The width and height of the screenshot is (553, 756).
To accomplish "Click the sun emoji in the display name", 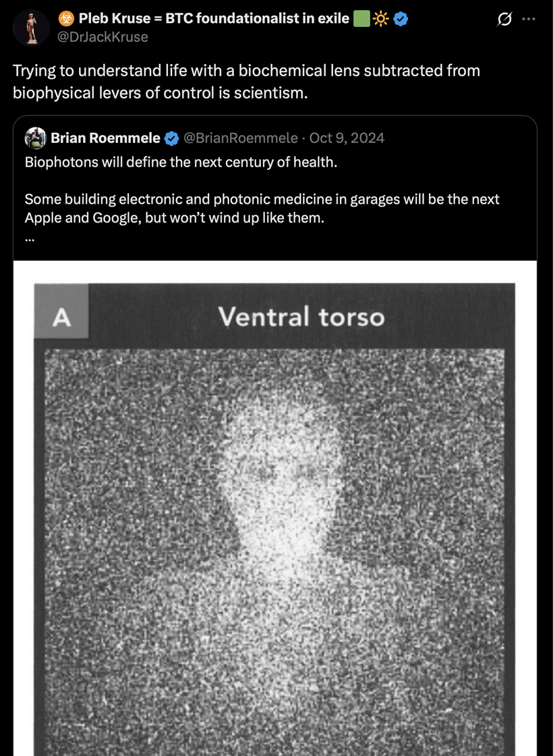I will click(x=380, y=19).
